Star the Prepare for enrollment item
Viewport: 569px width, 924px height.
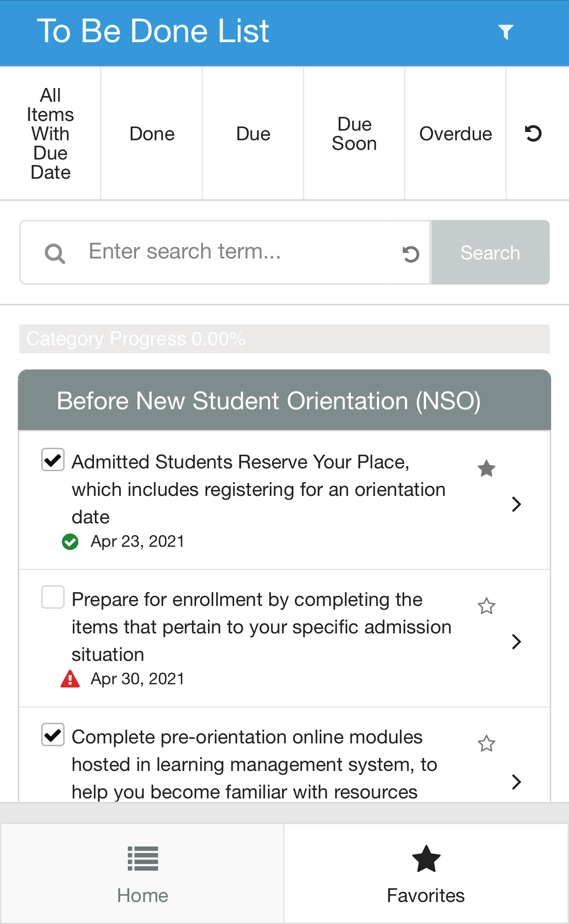coord(487,606)
